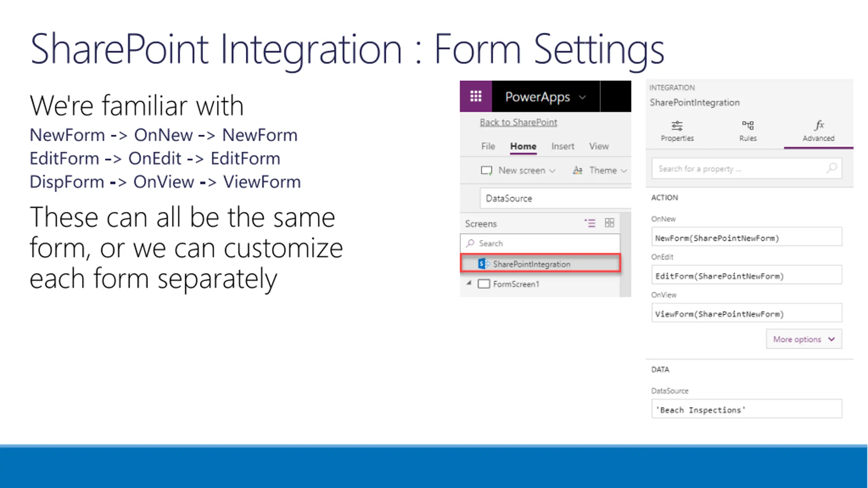This screenshot has height=488, width=868.
Task: Expand the Theme dropdown arrow
Action: point(624,171)
